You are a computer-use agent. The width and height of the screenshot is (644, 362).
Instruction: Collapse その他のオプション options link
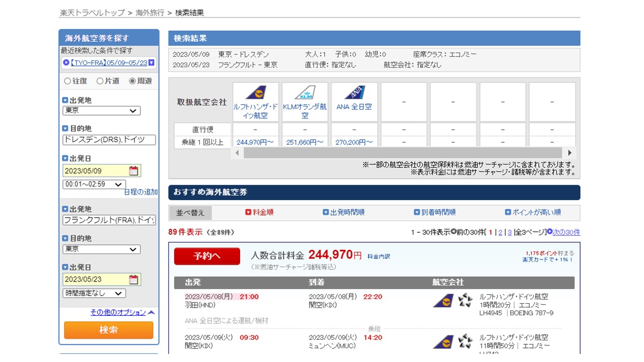point(118,312)
